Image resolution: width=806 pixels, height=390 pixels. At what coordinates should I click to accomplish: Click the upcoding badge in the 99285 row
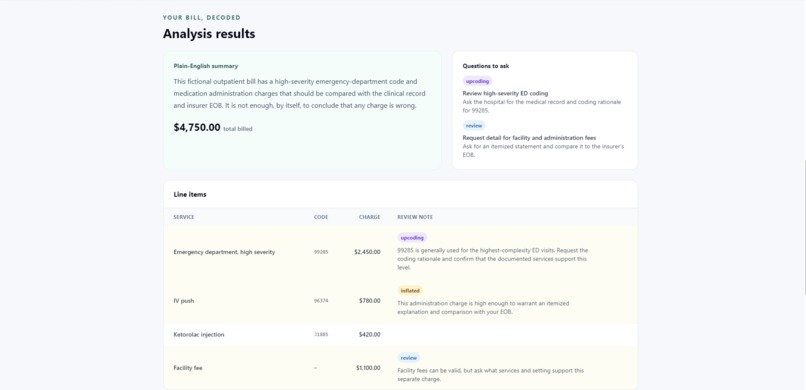pos(412,238)
